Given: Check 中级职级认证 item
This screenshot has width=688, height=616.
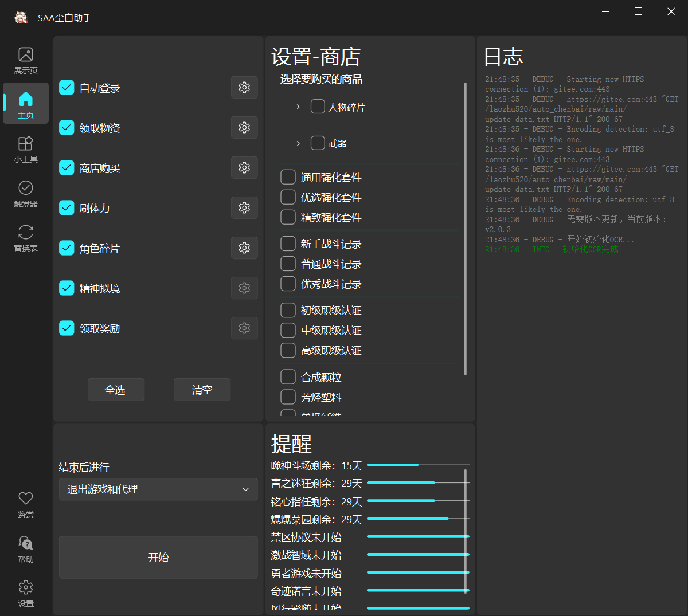Looking at the screenshot, I should (288, 330).
